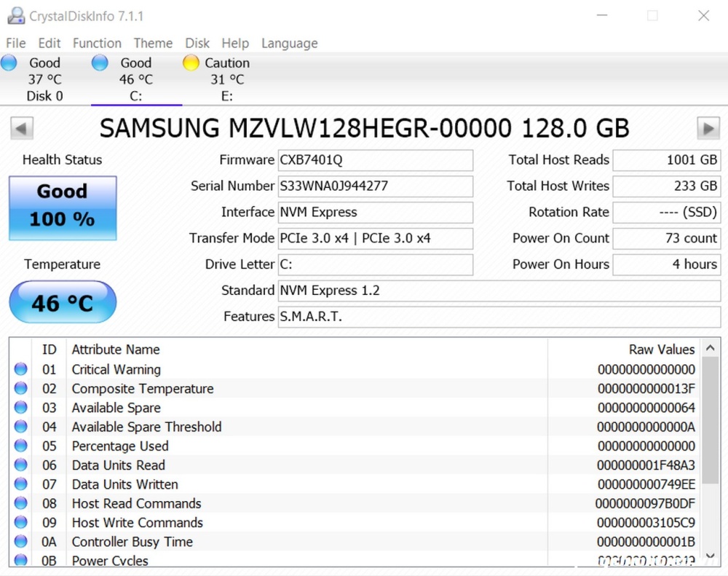Select the Data Units Read attribute name
728x576 pixels.
(x=119, y=465)
